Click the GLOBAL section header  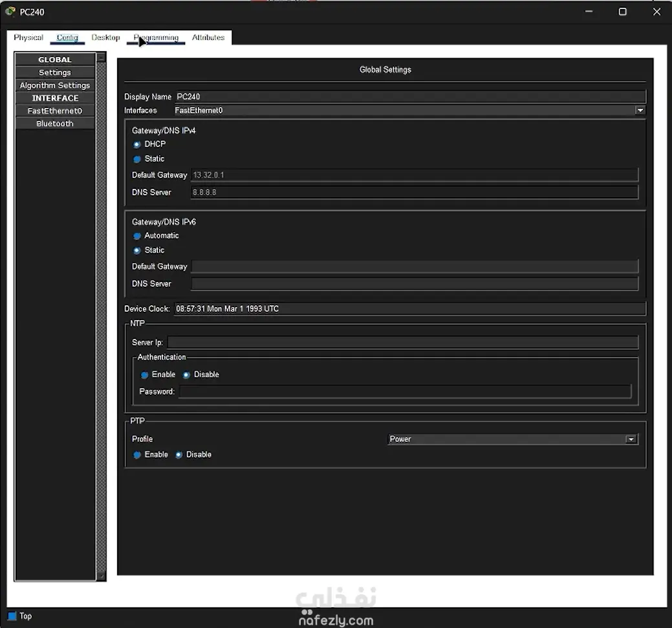[55, 60]
